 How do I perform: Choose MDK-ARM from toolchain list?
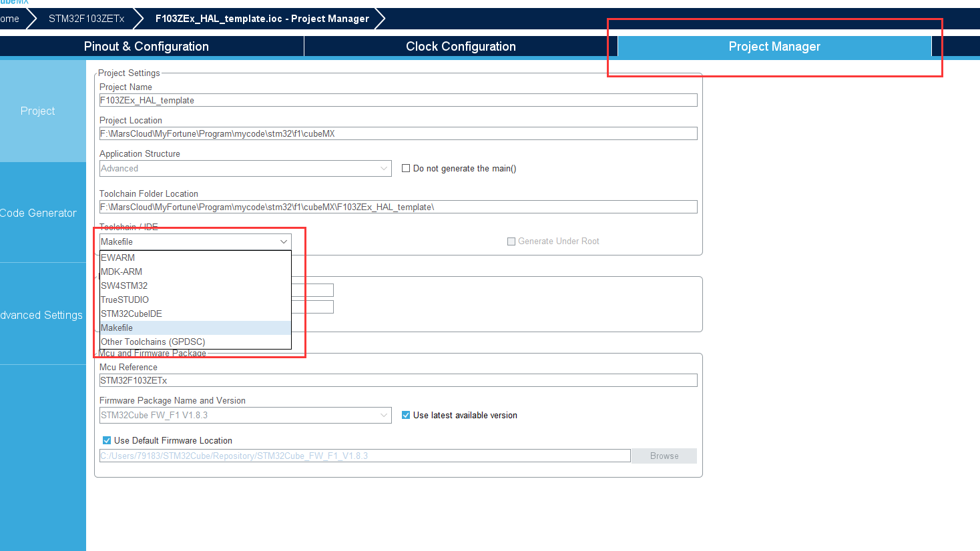(x=195, y=271)
